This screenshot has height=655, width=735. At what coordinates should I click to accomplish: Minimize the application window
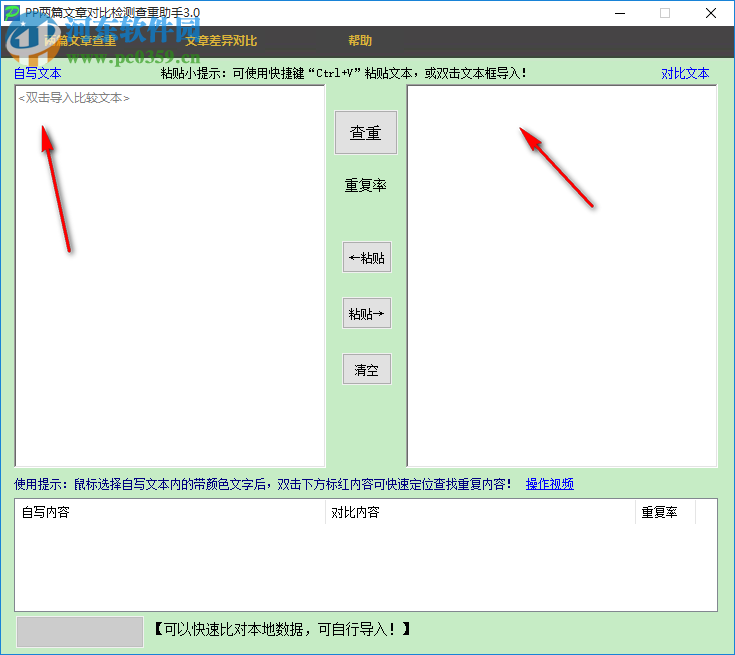point(620,13)
